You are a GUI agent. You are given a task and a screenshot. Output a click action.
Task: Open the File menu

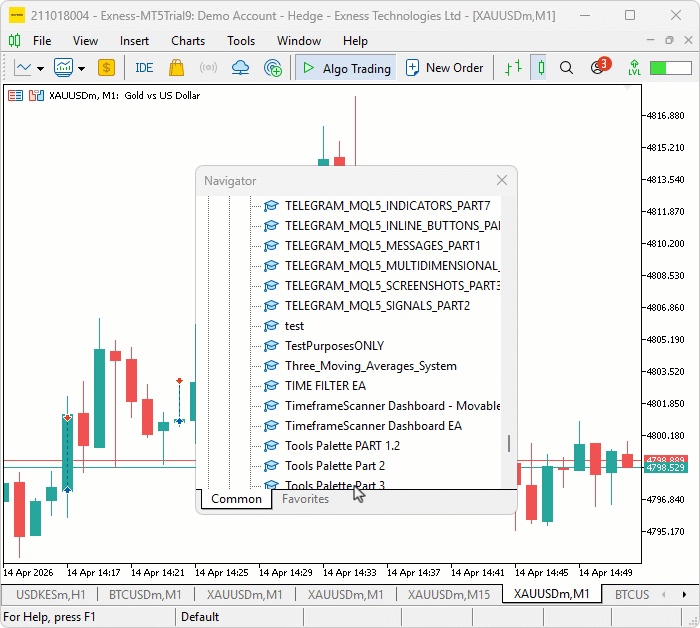pos(42,41)
